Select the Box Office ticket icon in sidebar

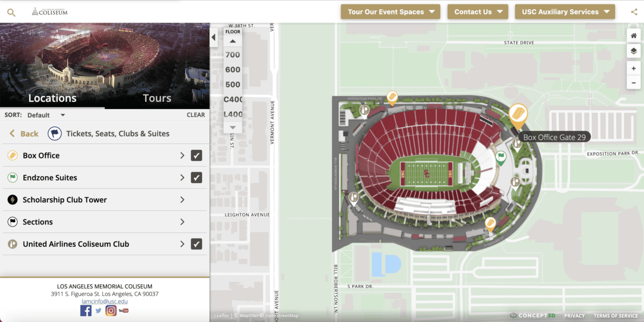coord(12,155)
